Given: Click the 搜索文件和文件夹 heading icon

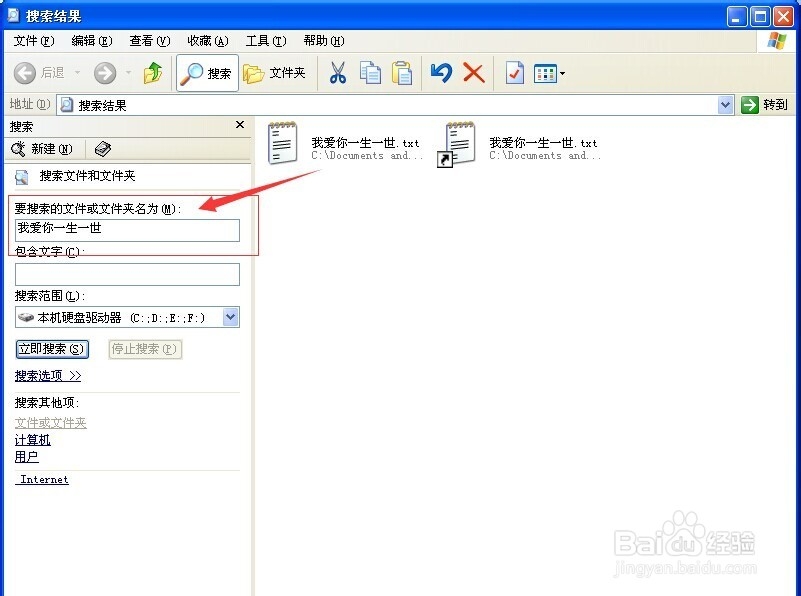Looking at the screenshot, I should point(22,177).
